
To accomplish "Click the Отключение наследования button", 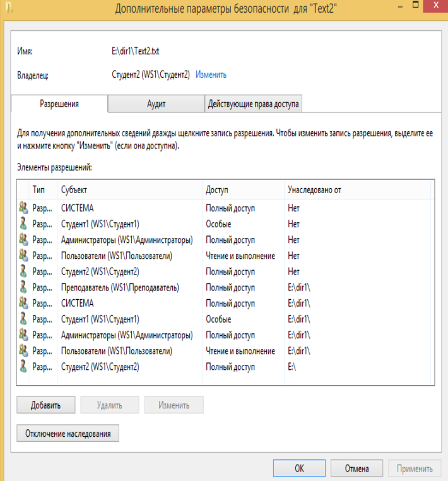I will coord(68,434).
